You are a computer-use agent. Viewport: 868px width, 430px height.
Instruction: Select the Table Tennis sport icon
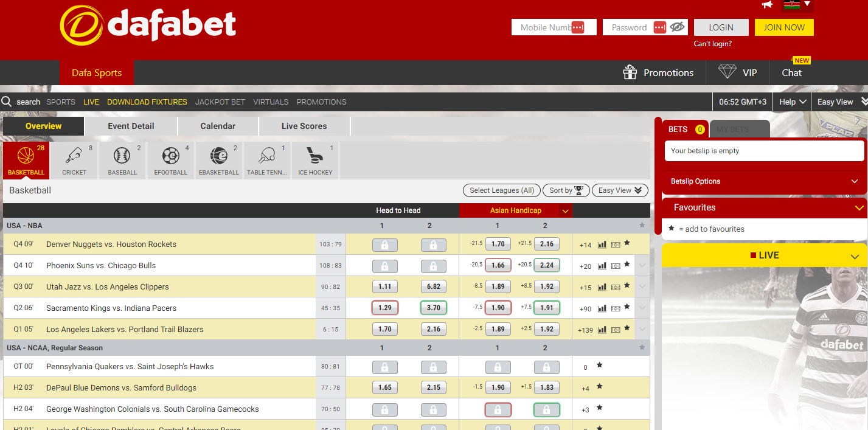click(267, 161)
